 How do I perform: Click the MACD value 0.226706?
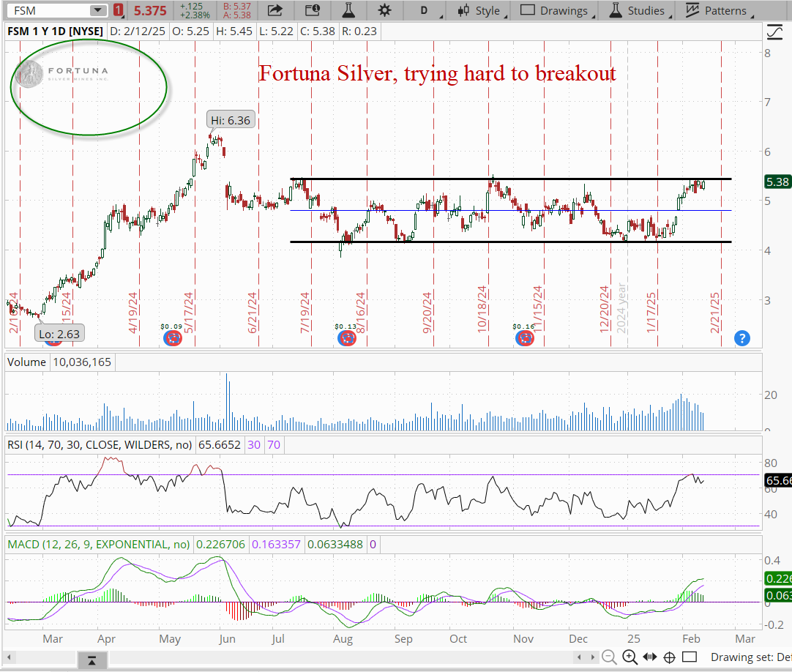click(x=220, y=544)
